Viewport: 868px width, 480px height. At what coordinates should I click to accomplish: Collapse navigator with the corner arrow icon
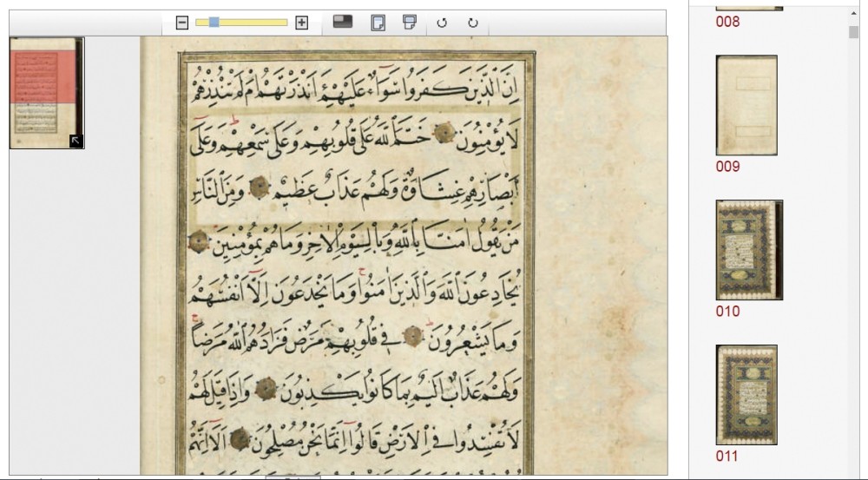click(x=76, y=141)
